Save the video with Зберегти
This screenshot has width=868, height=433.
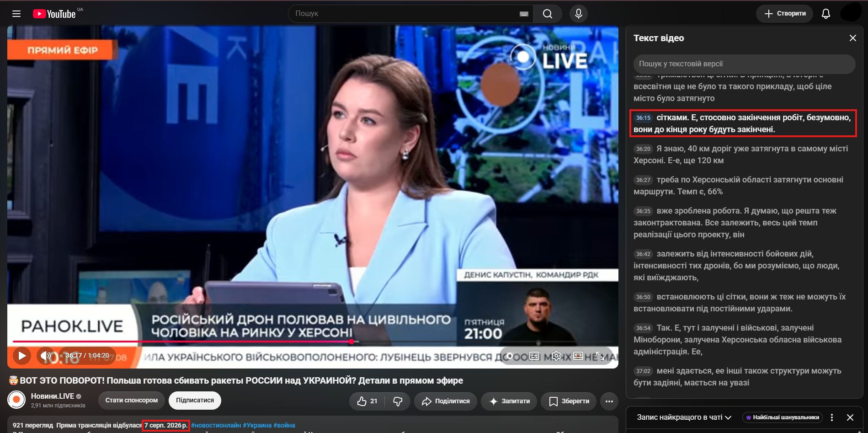click(x=569, y=401)
